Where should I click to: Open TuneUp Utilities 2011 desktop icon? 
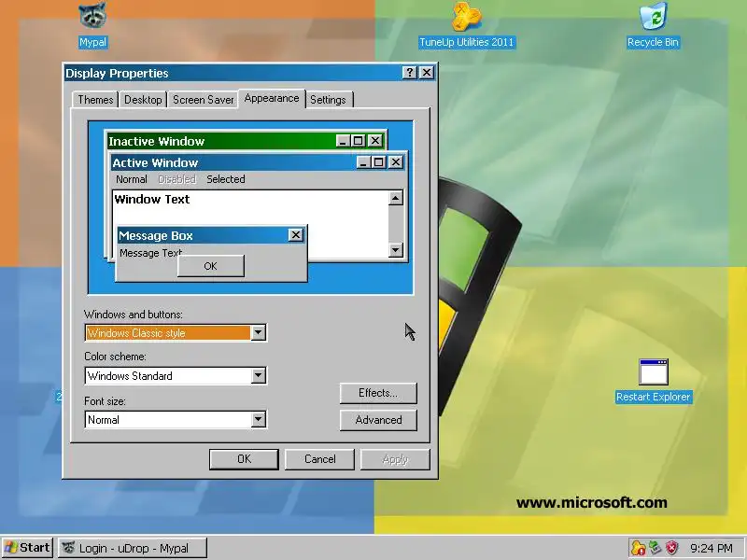pos(466,25)
